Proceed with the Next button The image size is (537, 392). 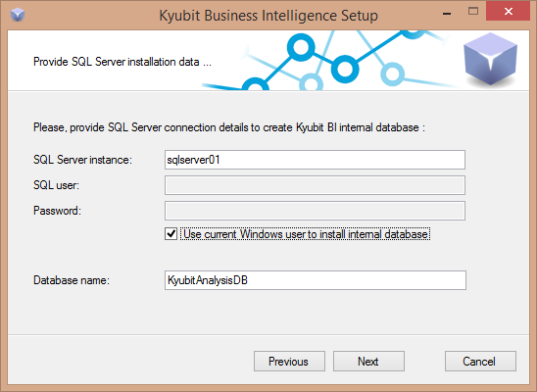coord(368,361)
